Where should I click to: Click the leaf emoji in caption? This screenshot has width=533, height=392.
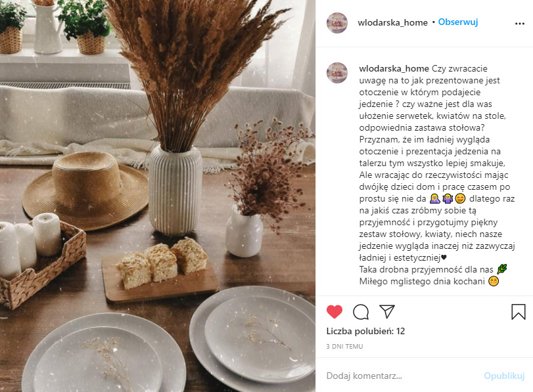click(x=501, y=269)
